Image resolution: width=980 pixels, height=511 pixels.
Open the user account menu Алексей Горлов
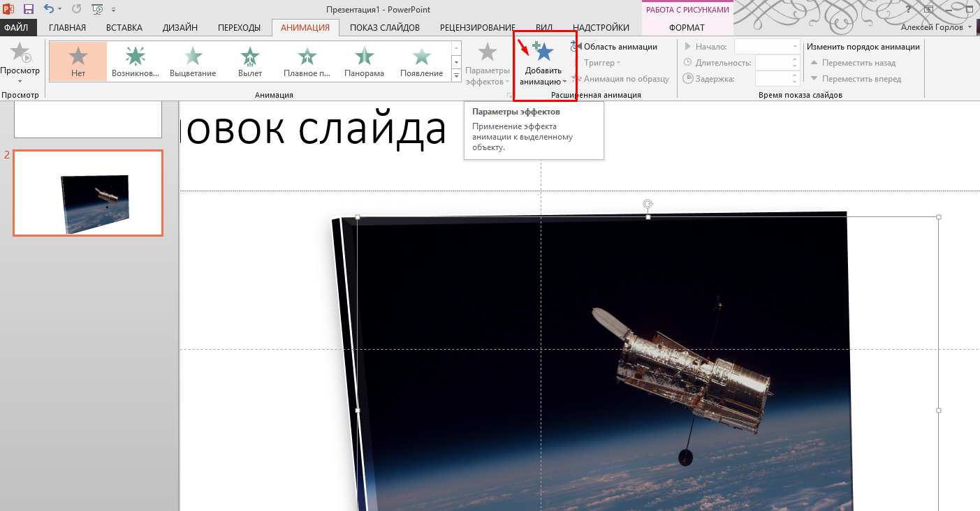click(x=935, y=27)
